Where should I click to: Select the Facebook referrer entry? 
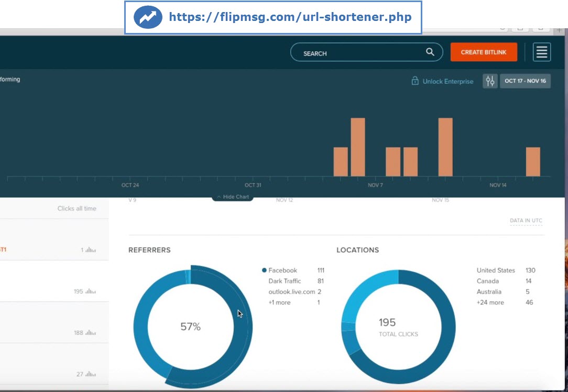coord(282,271)
